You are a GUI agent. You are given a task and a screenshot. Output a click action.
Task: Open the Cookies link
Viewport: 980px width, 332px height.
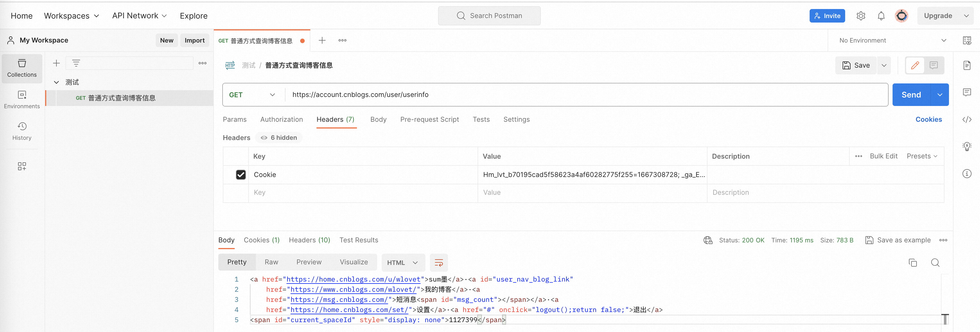pyautogui.click(x=929, y=119)
